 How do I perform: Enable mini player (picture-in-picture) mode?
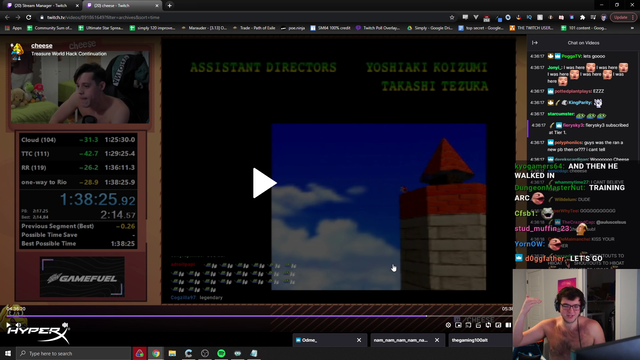[x=458, y=325]
